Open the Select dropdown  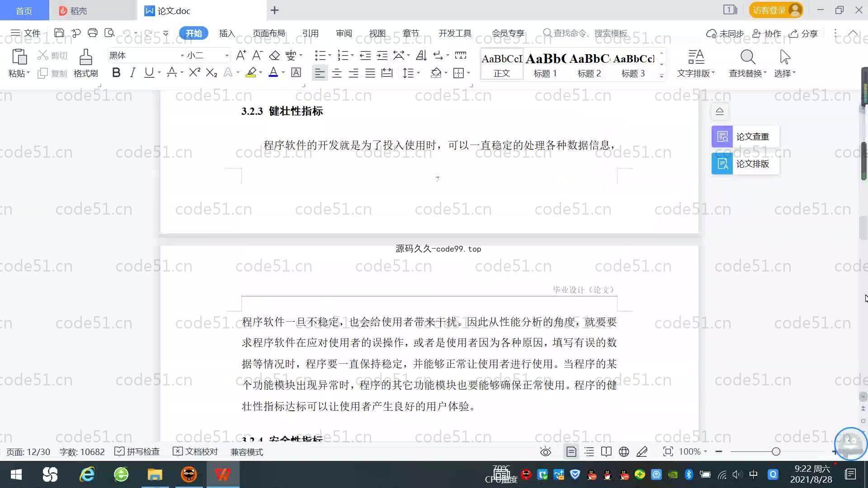(785, 73)
